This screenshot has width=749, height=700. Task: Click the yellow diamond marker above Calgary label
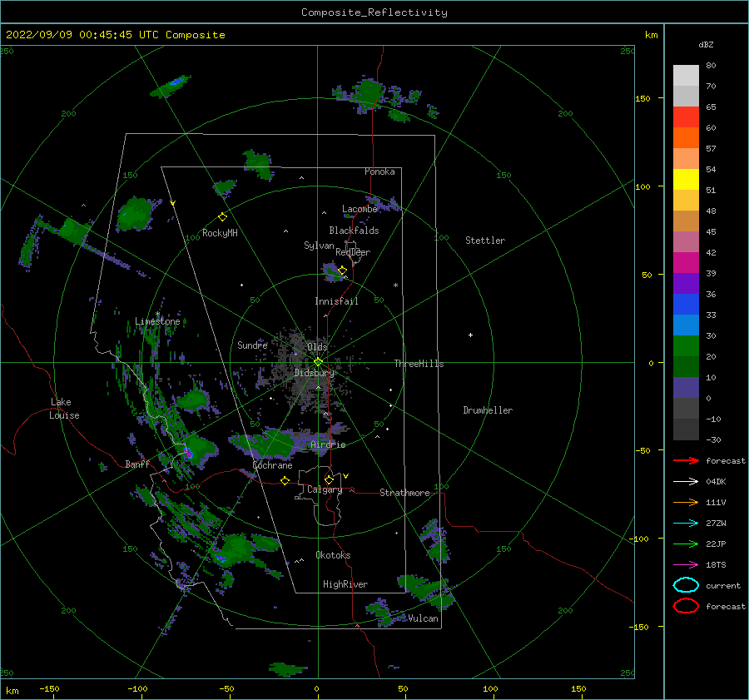click(x=329, y=479)
